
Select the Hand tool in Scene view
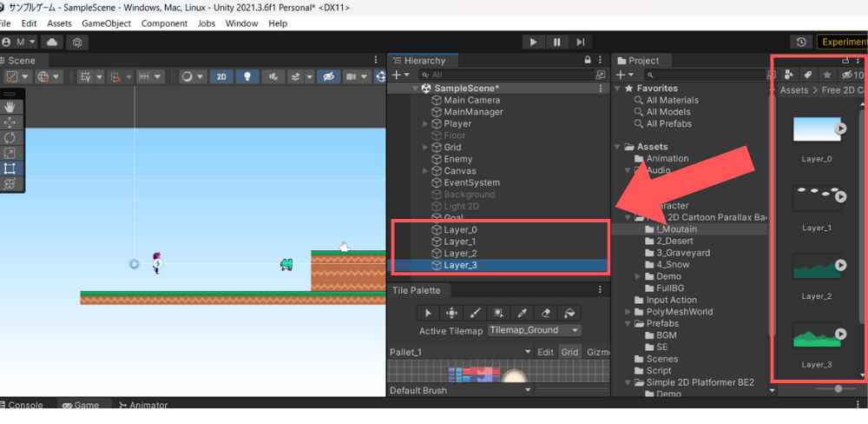[10, 107]
